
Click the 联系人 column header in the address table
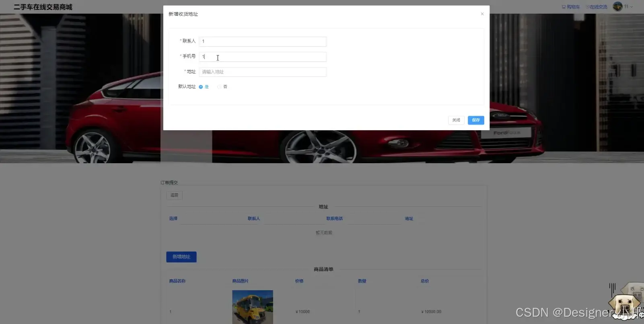(x=254, y=219)
